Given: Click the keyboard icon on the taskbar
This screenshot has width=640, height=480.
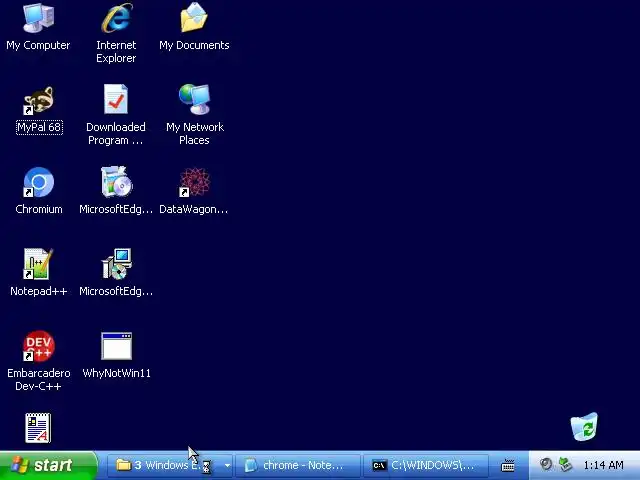Looking at the screenshot, I should (508, 465).
